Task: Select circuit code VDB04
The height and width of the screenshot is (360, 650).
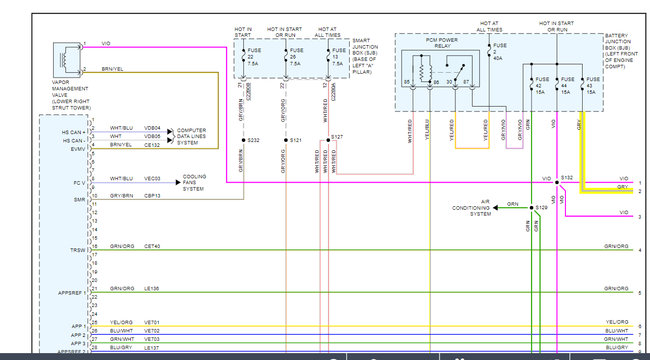Action: [x=152, y=128]
